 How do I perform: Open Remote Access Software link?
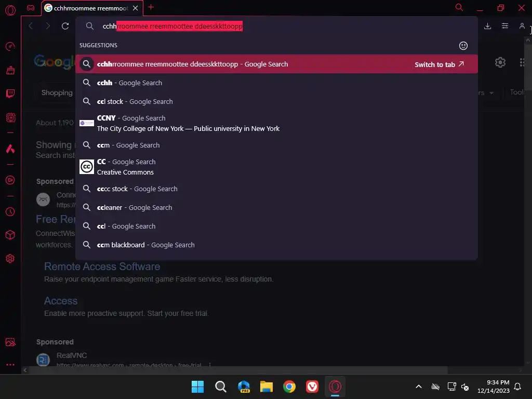coord(102,267)
